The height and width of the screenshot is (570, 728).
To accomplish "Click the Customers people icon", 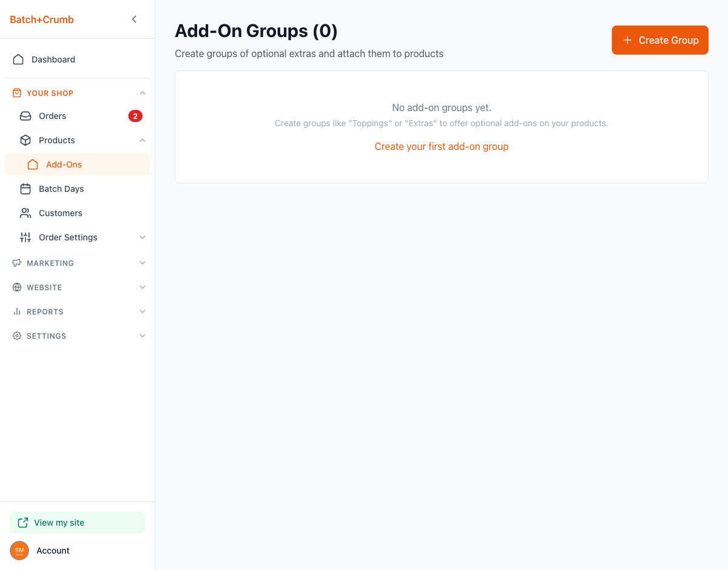I will (x=25, y=213).
